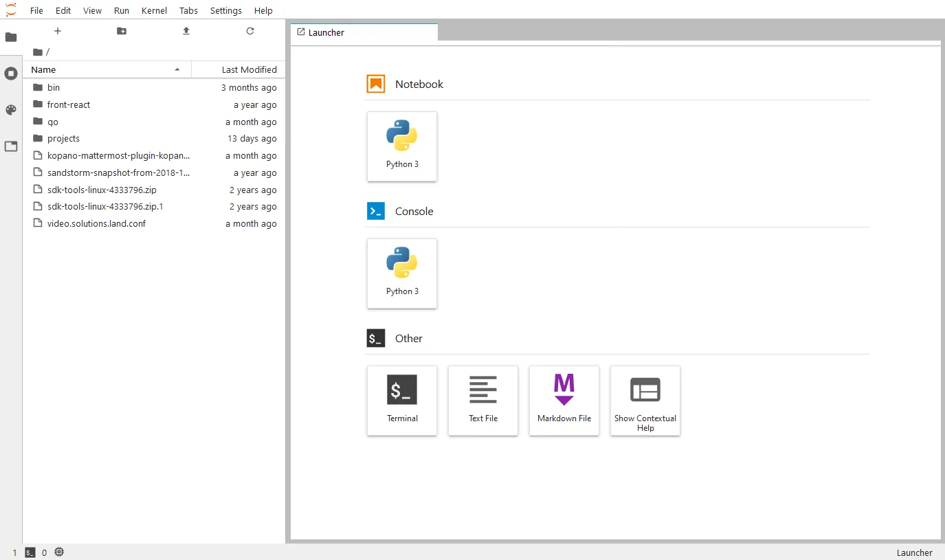Open the Settings menu
This screenshot has height=560, width=945.
tap(226, 10)
